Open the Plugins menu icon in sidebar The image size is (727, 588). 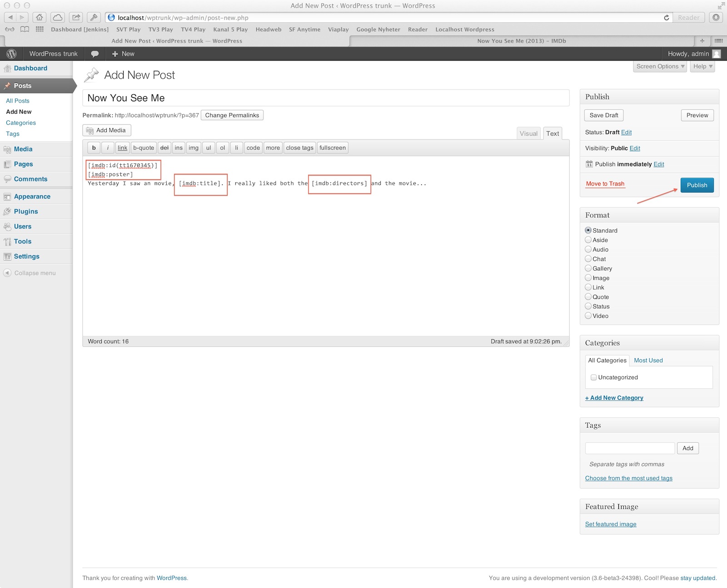tap(7, 212)
